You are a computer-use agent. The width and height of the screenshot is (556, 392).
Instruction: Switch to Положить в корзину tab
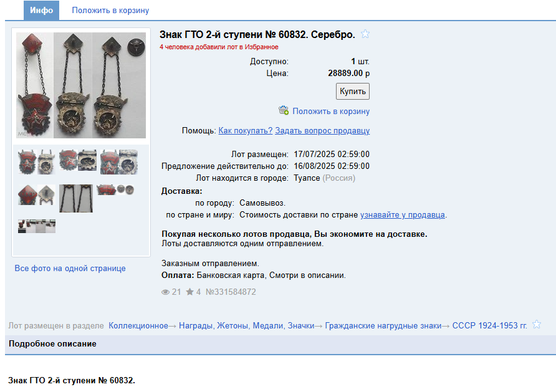click(x=110, y=10)
